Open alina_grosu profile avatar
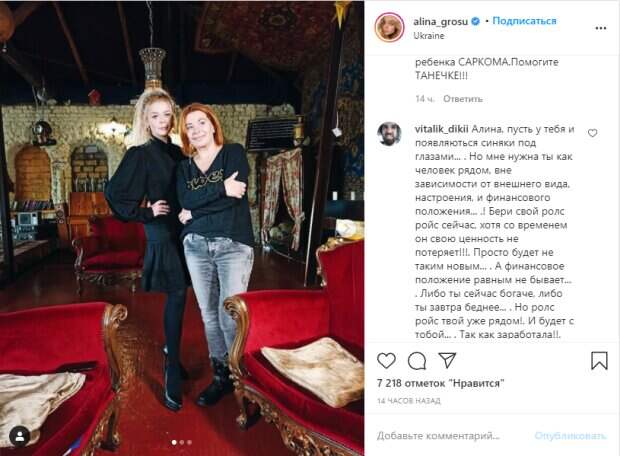 pyautogui.click(x=389, y=27)
